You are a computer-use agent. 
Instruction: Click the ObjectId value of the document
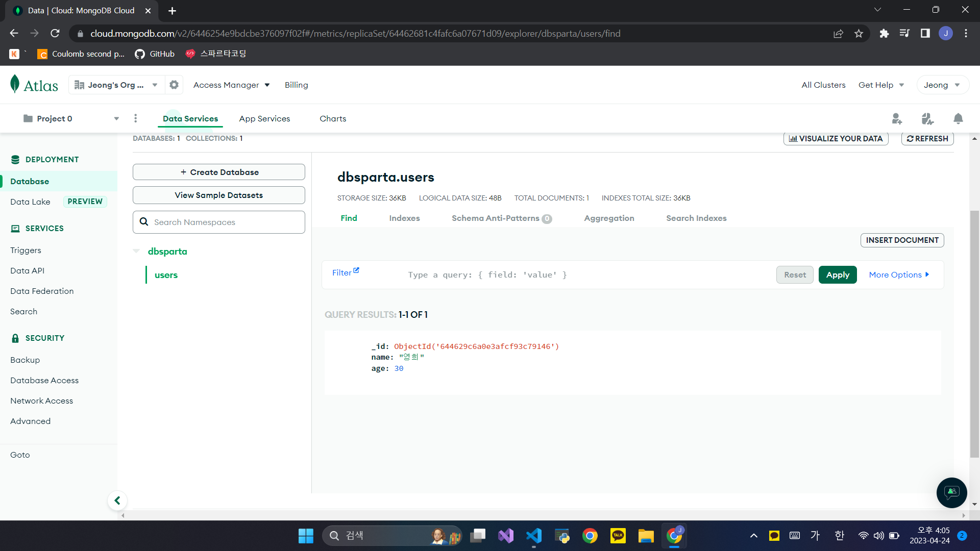(476, 346)
